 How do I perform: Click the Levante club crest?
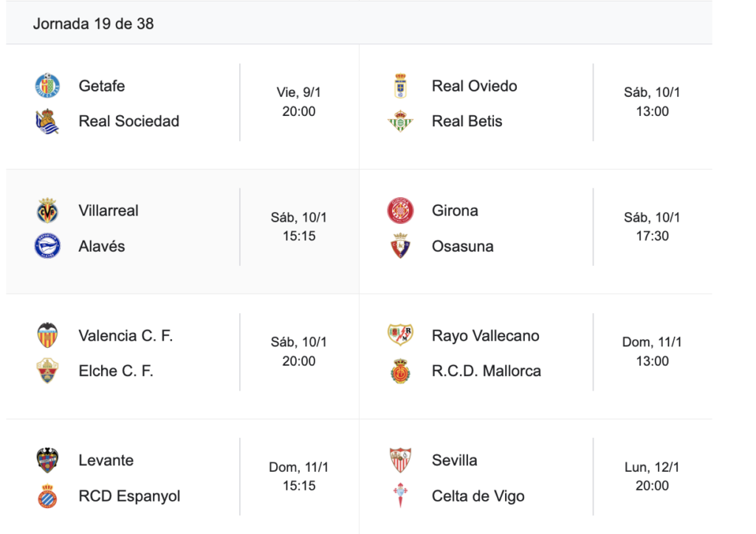pyautogui.click(x=47, y=460)
